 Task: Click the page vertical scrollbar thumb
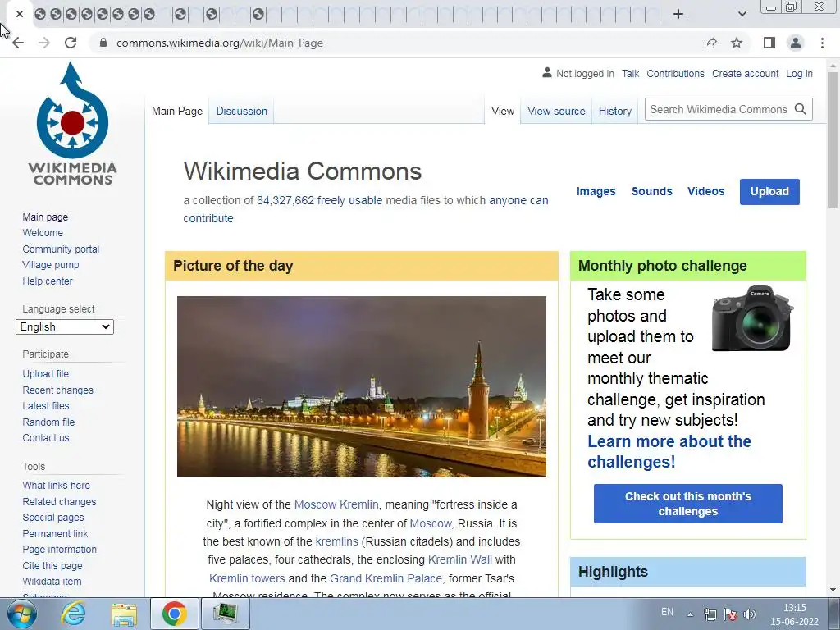coord(833,139)
